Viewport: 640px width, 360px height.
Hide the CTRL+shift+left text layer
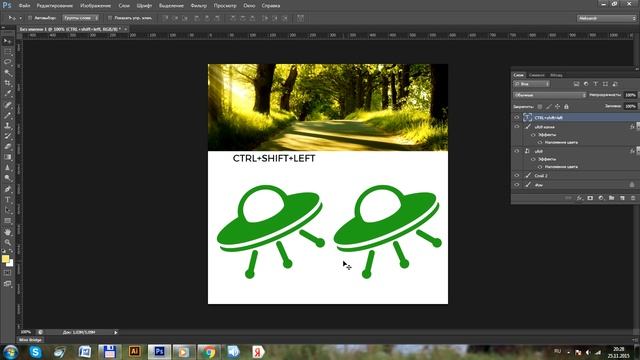pyautogui.click(x=517, y=118)
